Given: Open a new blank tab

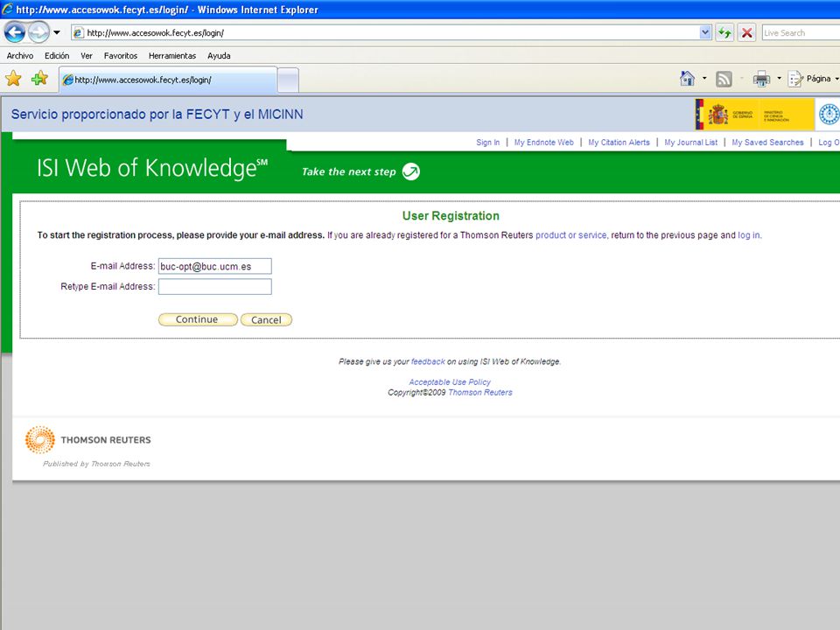Looking at the screenshot, I should [288, 80].
